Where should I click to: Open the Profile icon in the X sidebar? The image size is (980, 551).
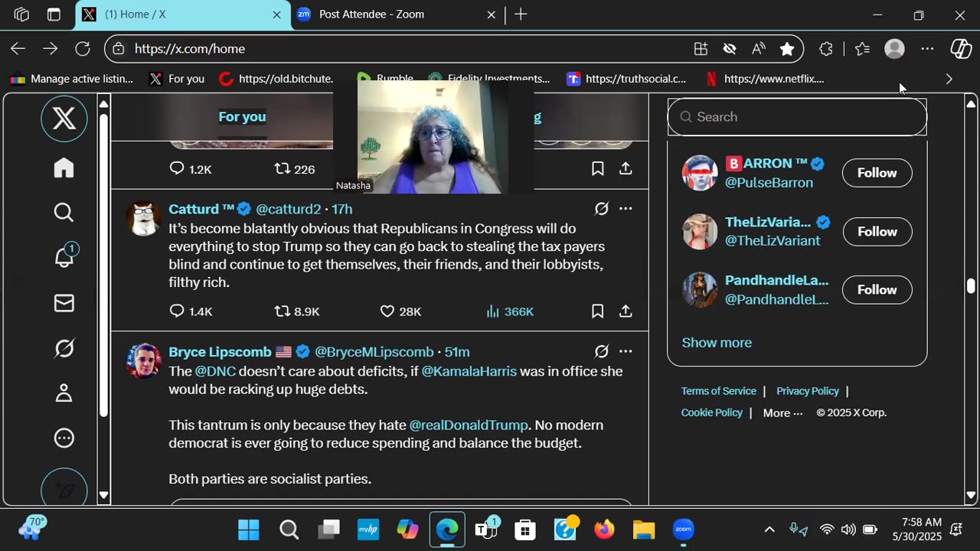pyautogui.click(x=64, y=393)
